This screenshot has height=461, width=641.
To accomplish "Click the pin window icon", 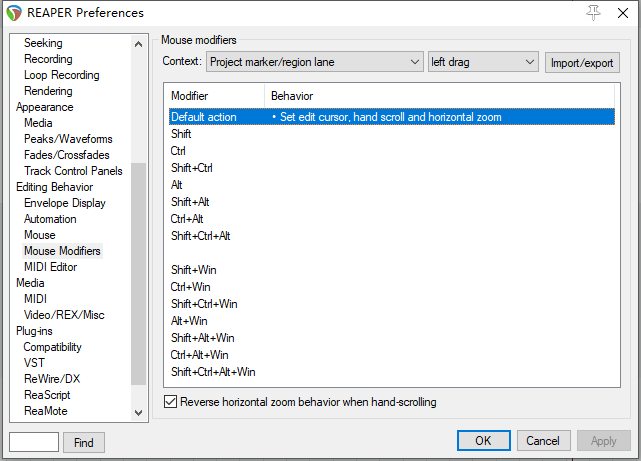I will pyautogui.click(x=593, y=13).
